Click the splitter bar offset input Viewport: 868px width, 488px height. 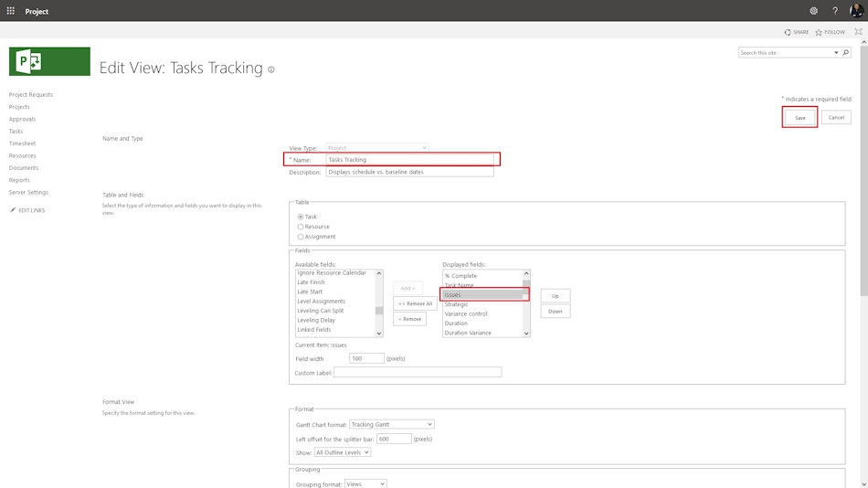point(394,439)
